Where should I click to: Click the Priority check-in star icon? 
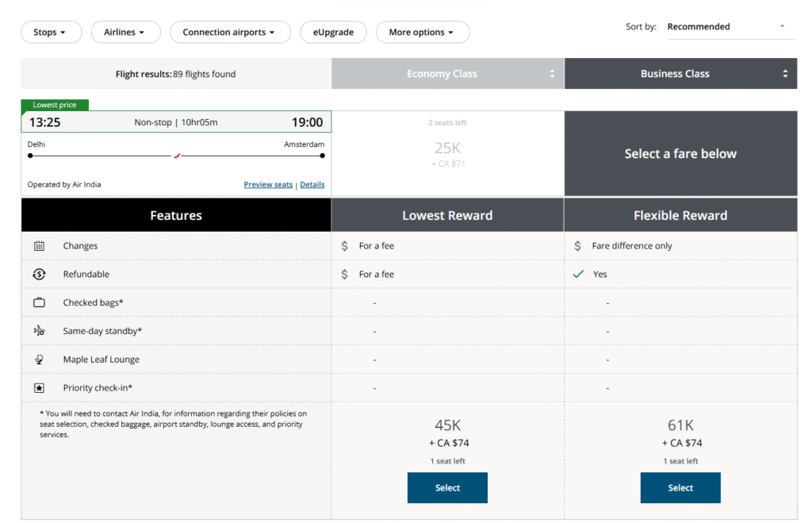click(x=39, y=388)
